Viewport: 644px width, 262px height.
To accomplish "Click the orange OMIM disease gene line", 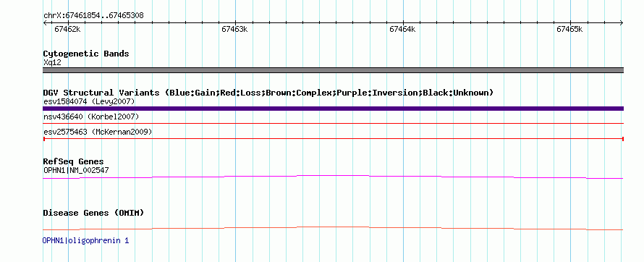I will 333,228.
